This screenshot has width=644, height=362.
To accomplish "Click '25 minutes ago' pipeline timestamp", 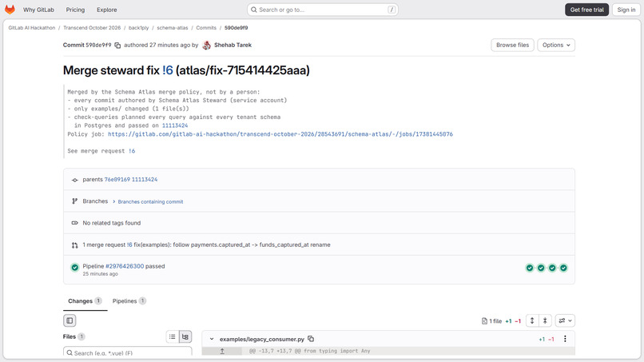I will click(x=100, y=274).
